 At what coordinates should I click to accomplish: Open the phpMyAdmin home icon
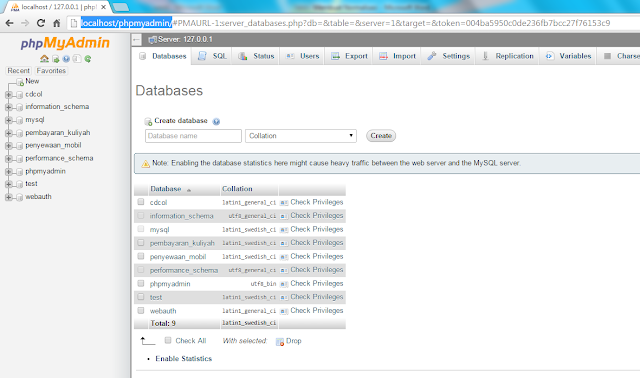[44, 59]
